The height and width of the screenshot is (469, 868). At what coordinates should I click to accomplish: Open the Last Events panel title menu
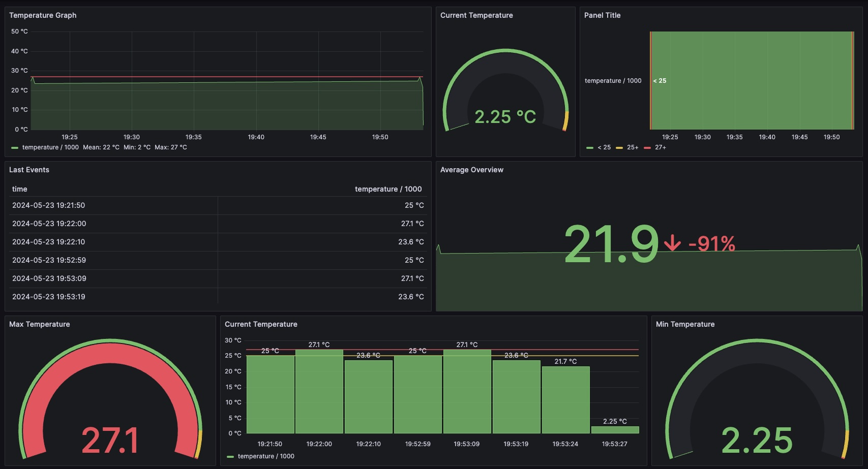point(29,170)
